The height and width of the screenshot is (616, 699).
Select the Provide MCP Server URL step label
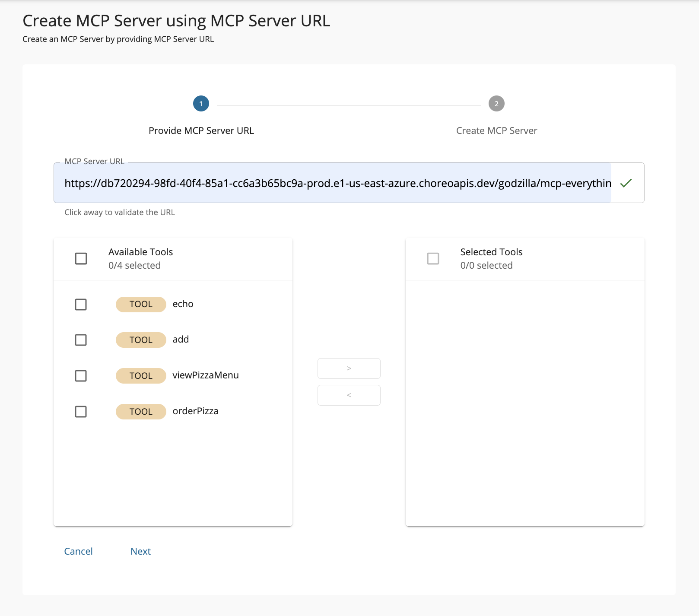[x=201, y=130]
